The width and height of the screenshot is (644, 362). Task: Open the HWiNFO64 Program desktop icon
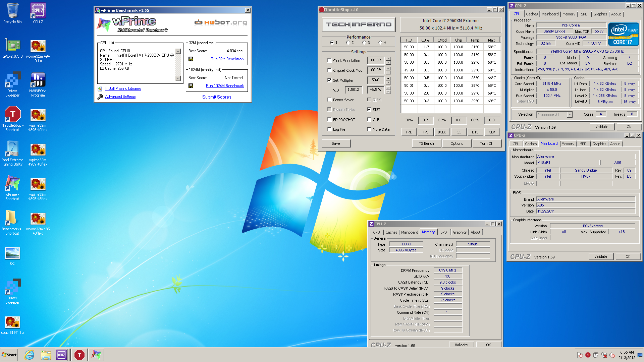pyautogui.click(x=38, y=80)
